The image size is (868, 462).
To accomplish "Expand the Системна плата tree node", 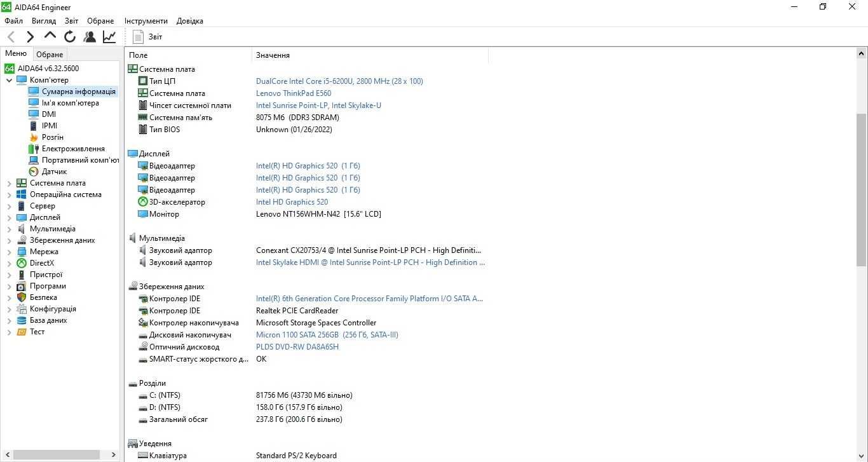I will click(x=9, y=183).
